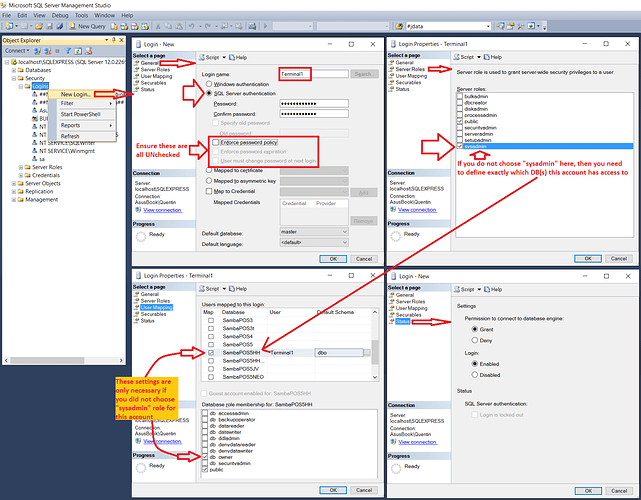
Task: Click the Object Explorer horizontal scrollbar
Action: click(64, 361)
